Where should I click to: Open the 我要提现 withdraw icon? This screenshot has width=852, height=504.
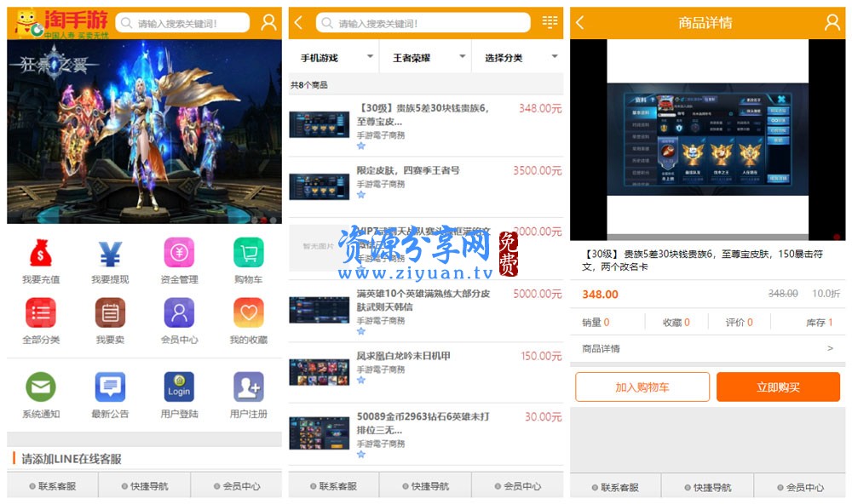coord(110,253)
